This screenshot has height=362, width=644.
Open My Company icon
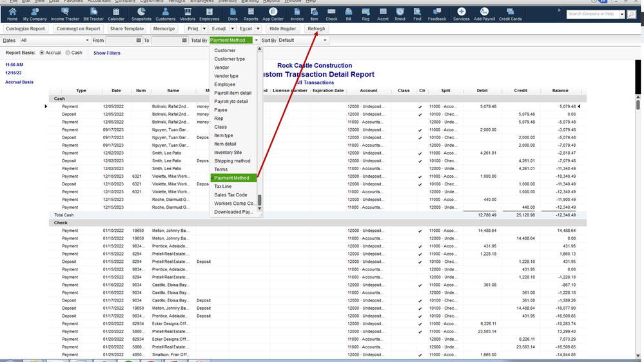click(35, 14)
